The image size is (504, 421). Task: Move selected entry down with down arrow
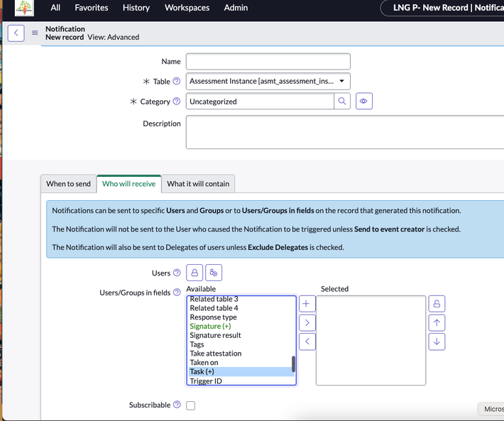pyautogui.click(x=437, y=341)
